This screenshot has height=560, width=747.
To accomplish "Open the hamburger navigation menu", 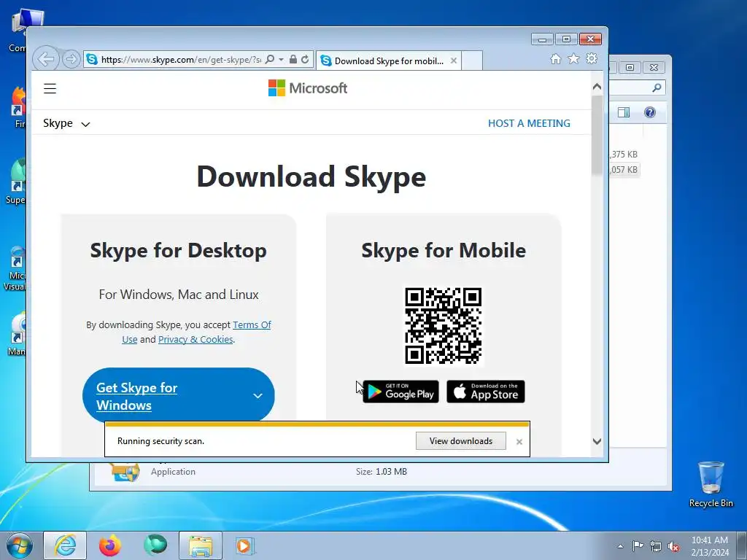I will pos(50,88).
